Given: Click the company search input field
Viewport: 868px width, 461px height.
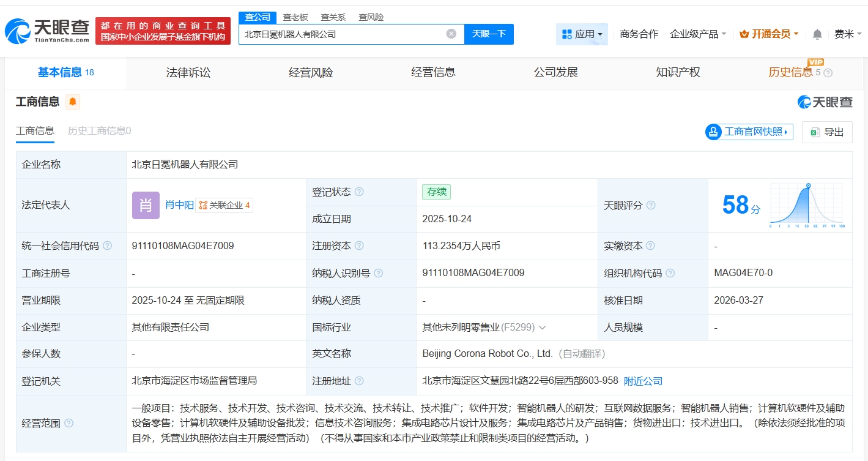Looking at the screenshot, I should (x=343, y=34).
